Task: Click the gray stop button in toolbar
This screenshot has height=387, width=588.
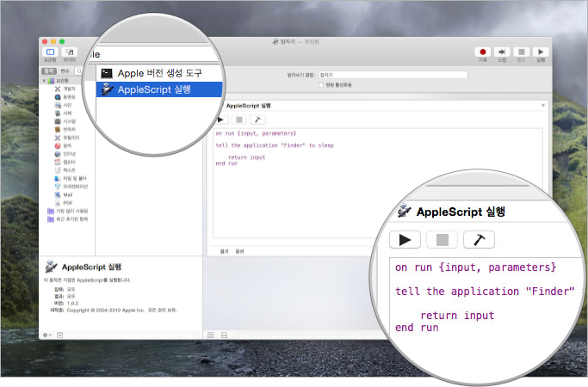Action: click(x=521, y=52)
